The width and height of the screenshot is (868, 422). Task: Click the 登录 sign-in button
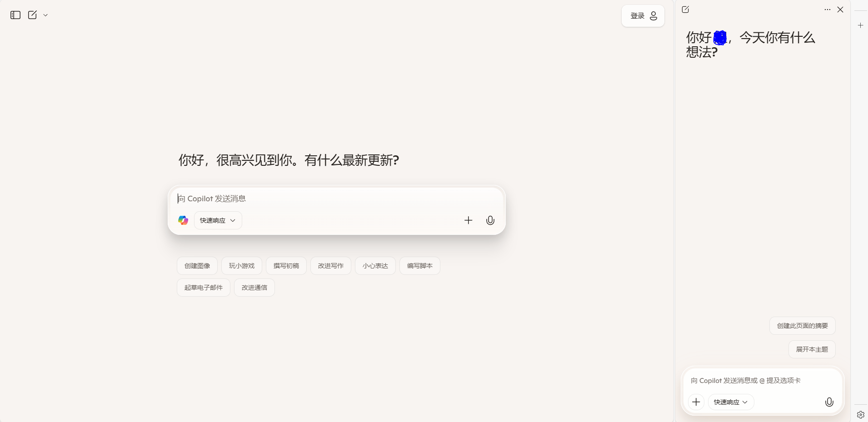643,16
